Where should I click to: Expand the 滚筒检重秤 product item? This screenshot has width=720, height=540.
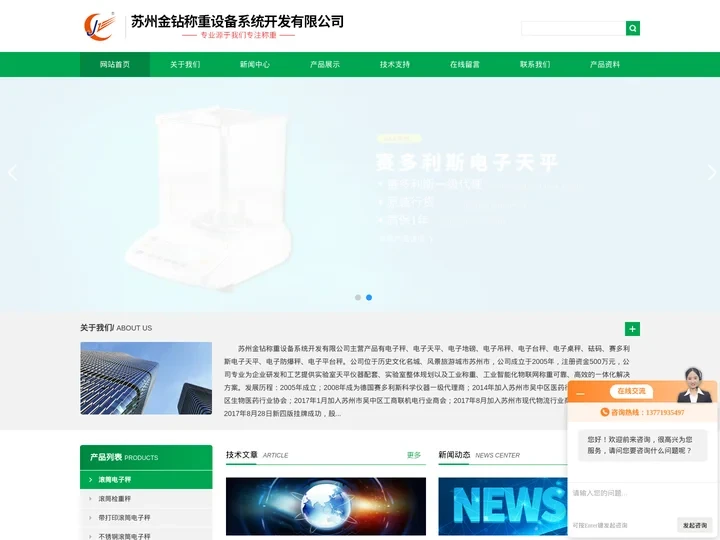click(x=146, y=499)
